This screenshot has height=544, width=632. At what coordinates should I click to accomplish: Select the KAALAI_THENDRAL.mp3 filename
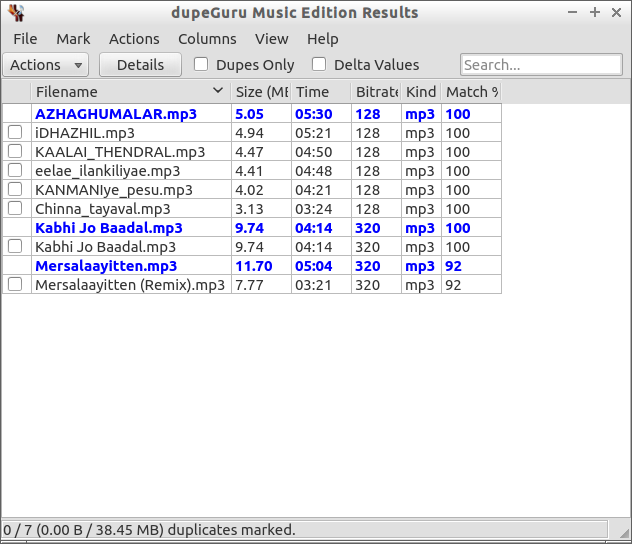click(x=120, y=152)
